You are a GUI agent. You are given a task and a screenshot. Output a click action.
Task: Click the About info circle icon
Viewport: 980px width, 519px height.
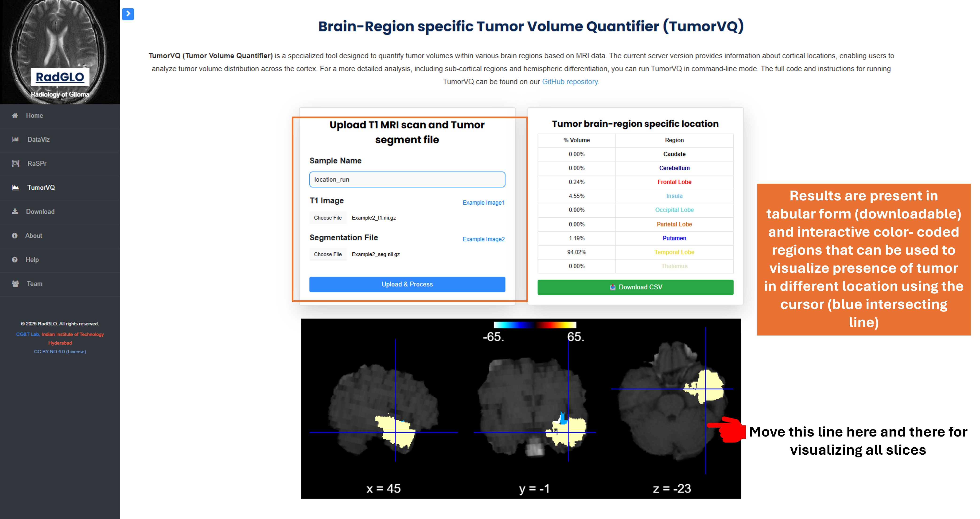[15, 235]
